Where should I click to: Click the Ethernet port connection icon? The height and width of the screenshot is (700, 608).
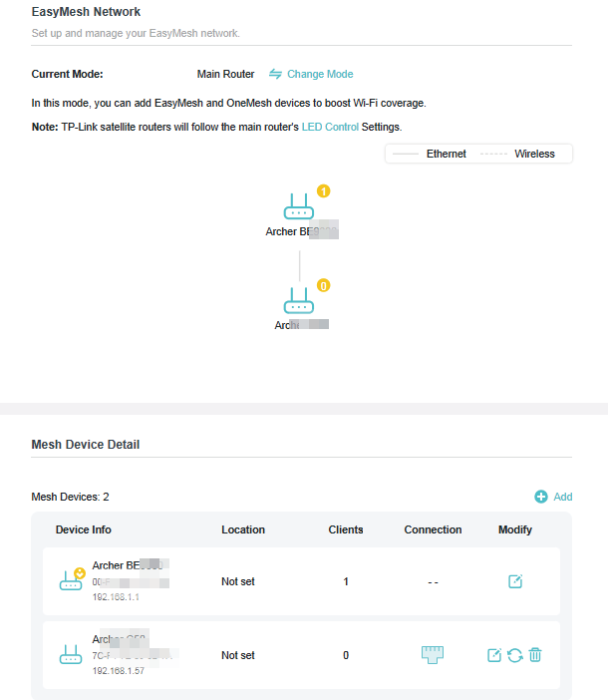pyautogui.click(x=433, y=655)
